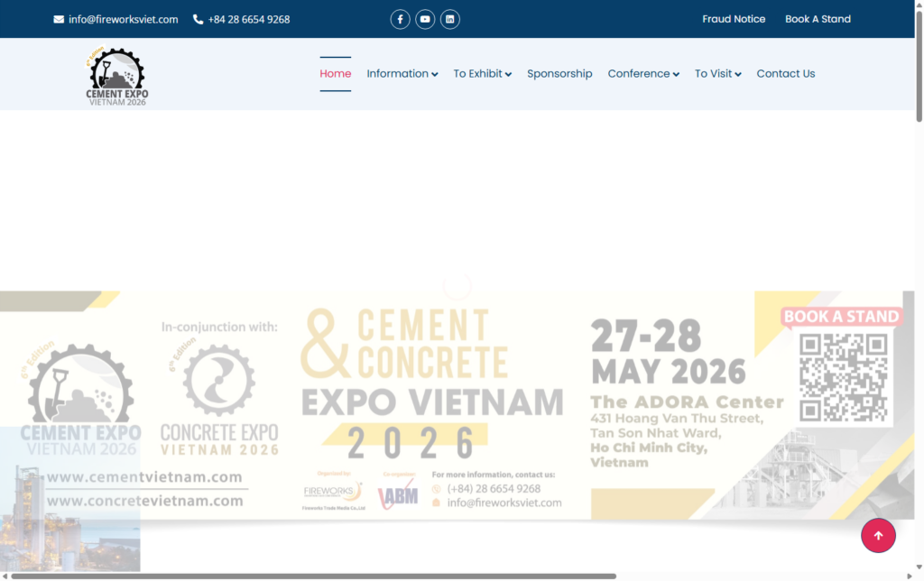This screenshot has width=924, height=581.
Task: Click the Cement Expo Vietnam 2026 logo
Action: click(116, 74)
